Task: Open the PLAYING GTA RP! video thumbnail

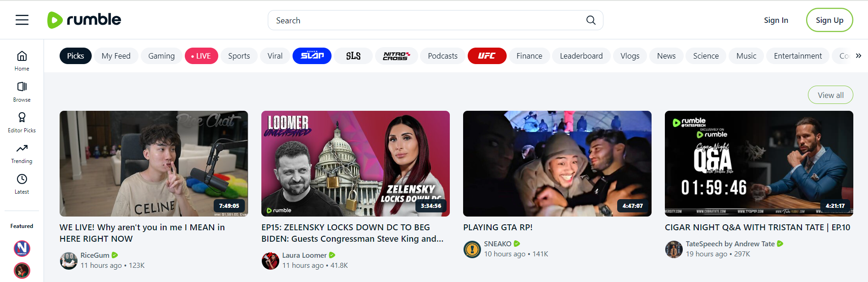Action: click(x=557, y=163)
